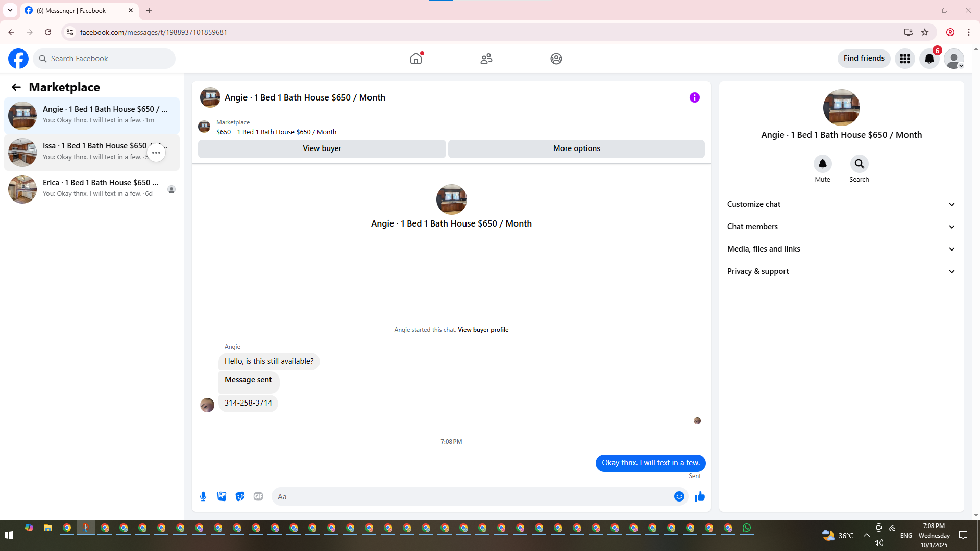Open the Chrome profile icon
The image size is (980, 551).
tap(950, 32)
